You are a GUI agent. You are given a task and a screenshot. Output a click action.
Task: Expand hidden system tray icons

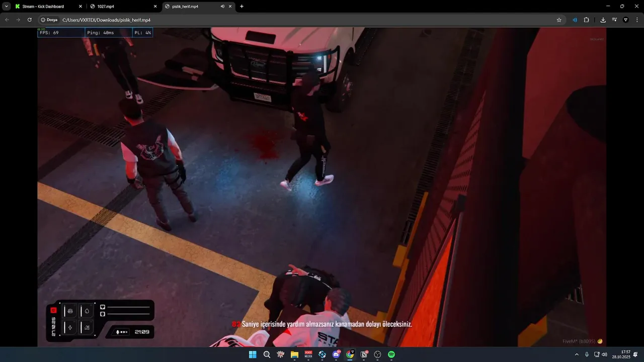pos(577,354)
